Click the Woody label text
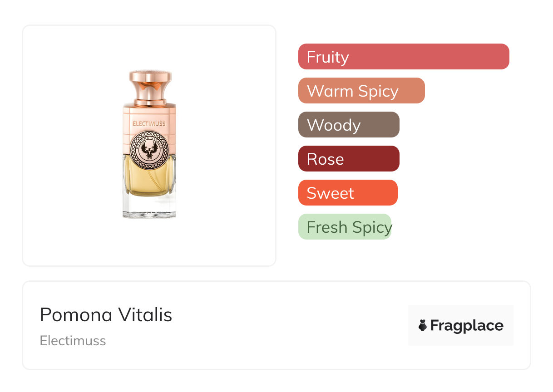553x392 pixels. pos(334,125)
